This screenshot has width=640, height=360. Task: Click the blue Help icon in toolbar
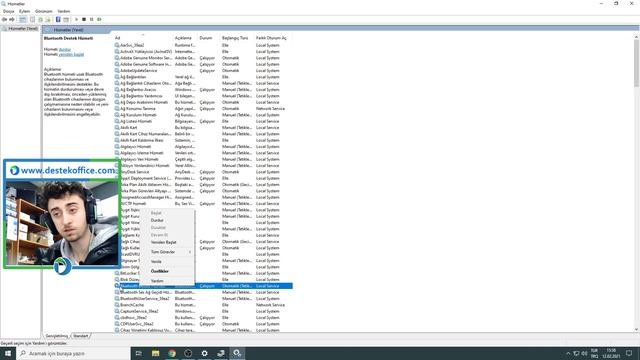pos(58,19)
